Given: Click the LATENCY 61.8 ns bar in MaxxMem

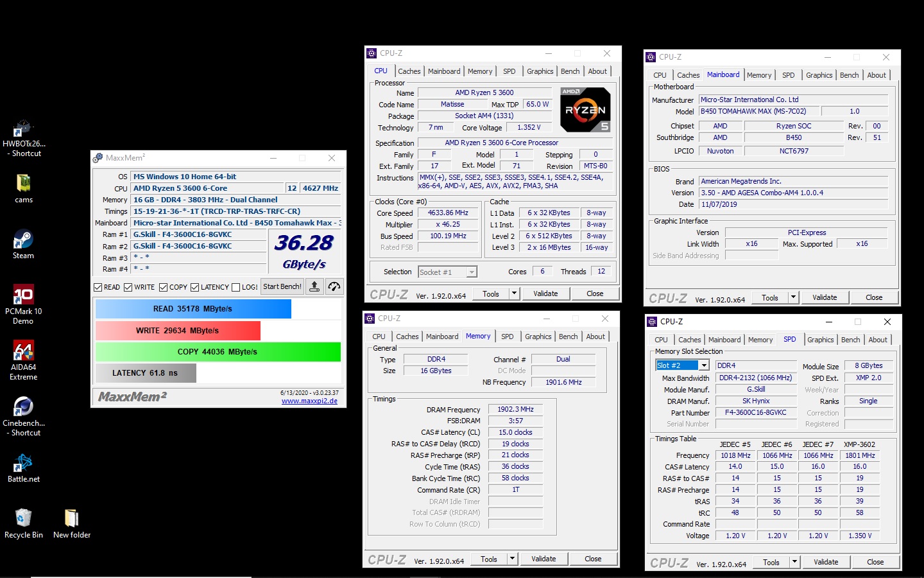Looking at the screenshot, I should [146, 373].
